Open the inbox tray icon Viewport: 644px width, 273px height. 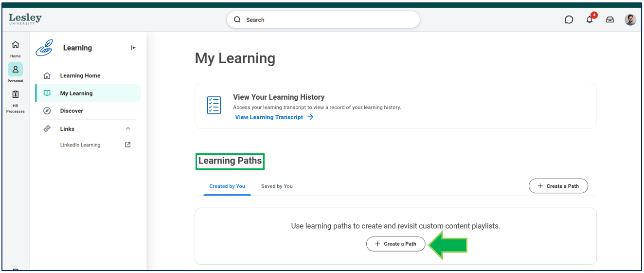(x=610, y=20)
